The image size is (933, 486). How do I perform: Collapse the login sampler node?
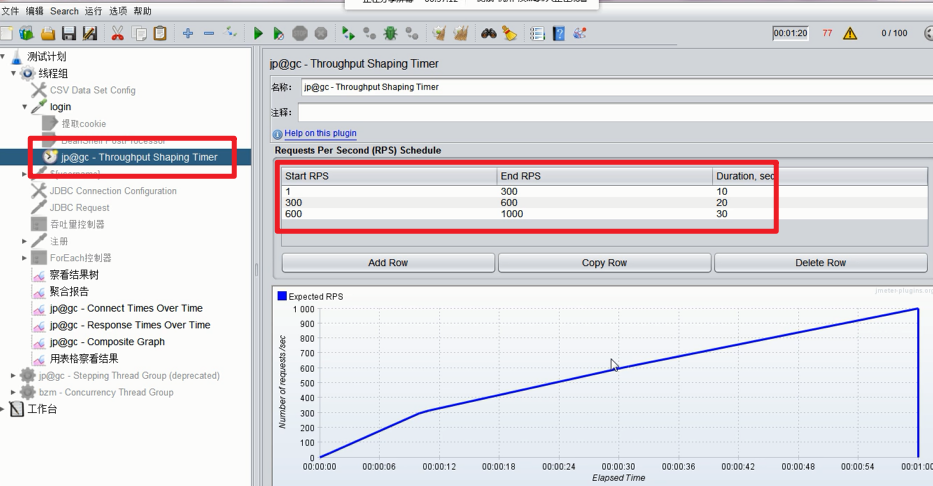(x=24, y=107)
